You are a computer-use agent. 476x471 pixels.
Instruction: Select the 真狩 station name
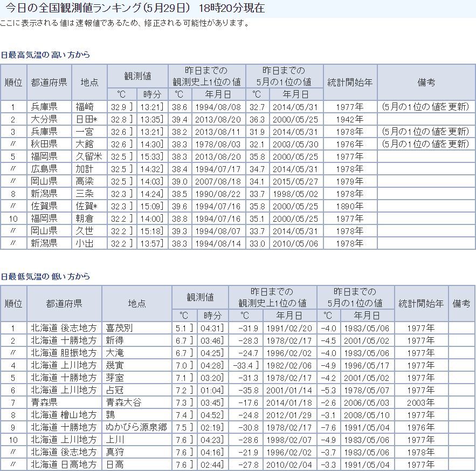tap(115, 452)
